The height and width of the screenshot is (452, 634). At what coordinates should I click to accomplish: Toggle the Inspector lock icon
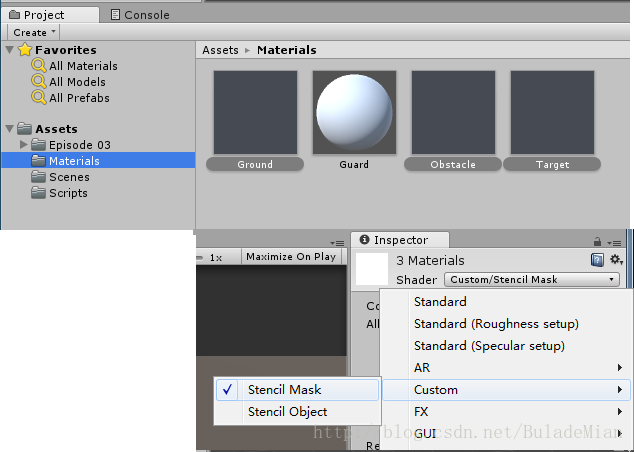597,242
